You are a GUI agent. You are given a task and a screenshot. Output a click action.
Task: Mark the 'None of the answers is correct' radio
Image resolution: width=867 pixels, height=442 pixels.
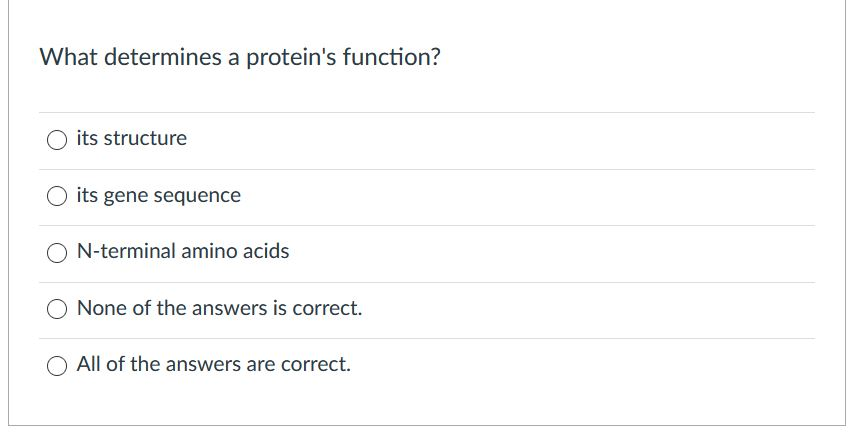57,309
